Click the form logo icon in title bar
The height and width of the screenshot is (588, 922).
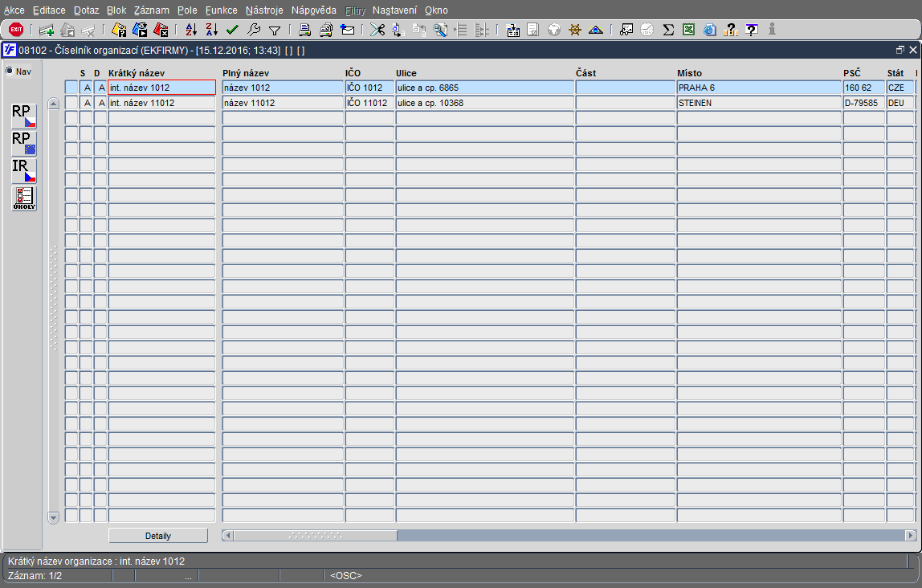coord(10,50)
